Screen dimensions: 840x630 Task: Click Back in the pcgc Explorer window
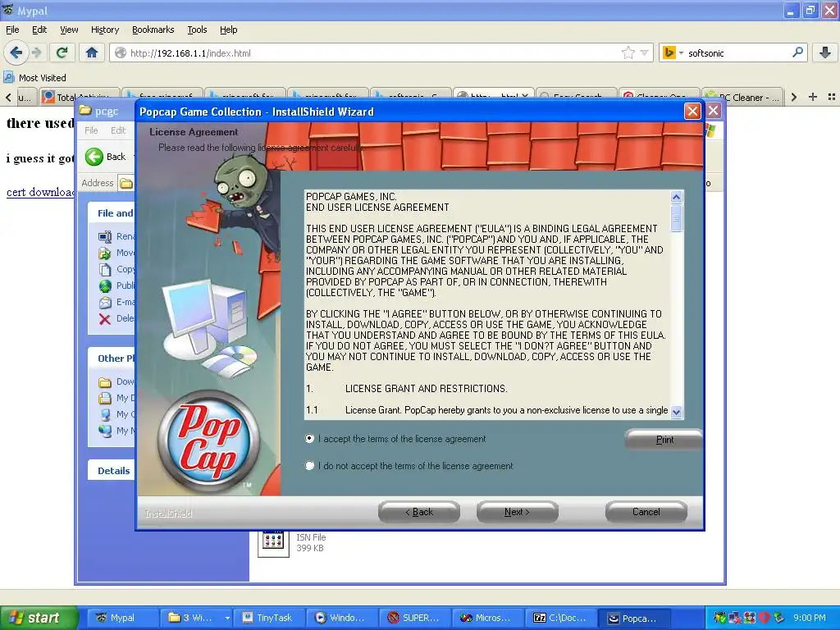pyautogui.click(x=106, y=157)
